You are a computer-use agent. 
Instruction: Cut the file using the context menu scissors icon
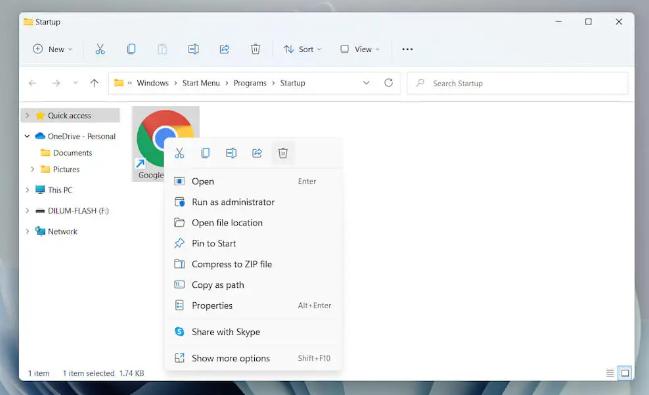(x=179, y=153)
